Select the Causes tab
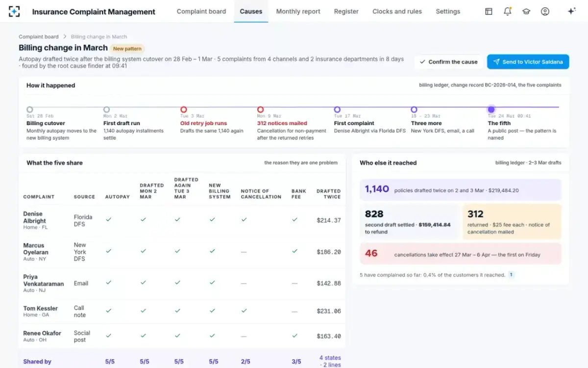588x368 pixels. pos(251,11)
